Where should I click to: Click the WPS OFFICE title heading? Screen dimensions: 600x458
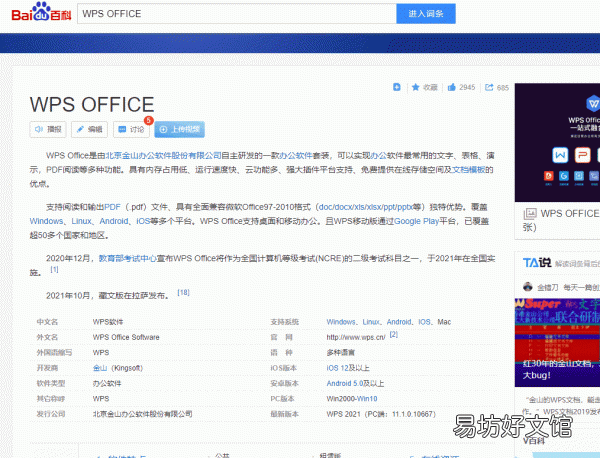[92, 104]
